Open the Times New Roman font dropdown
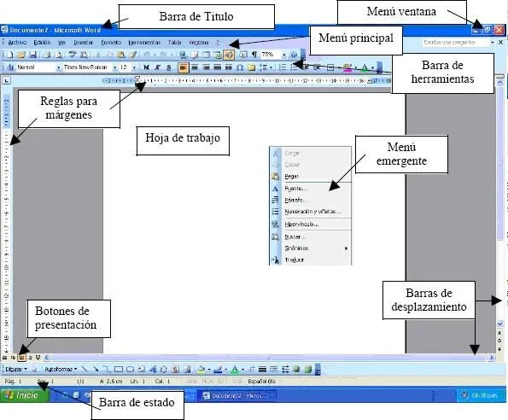This screenshot has height=420, width=508. click(114, 67)
